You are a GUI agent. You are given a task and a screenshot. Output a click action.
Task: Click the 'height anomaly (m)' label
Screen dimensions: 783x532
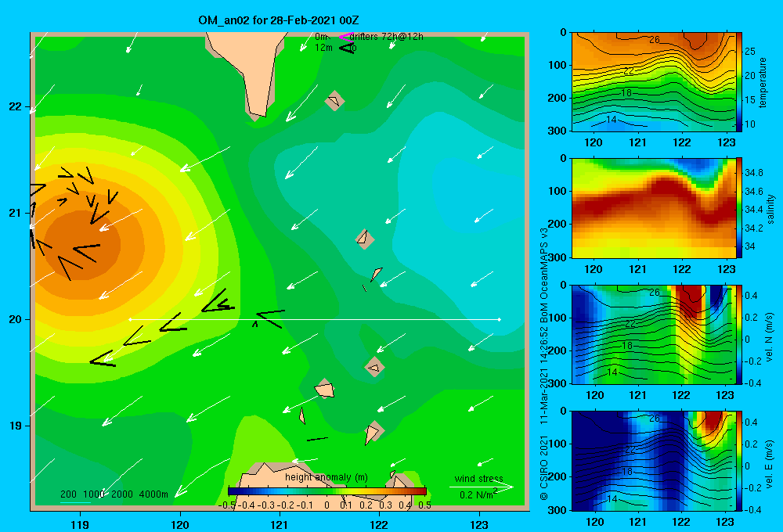coord(327,477)
